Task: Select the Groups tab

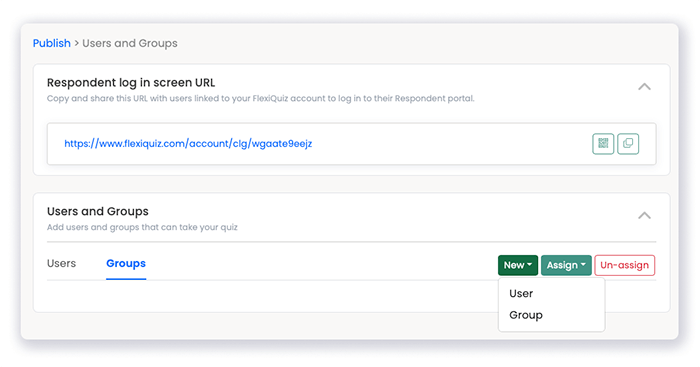Action: (x=126, y=263)
